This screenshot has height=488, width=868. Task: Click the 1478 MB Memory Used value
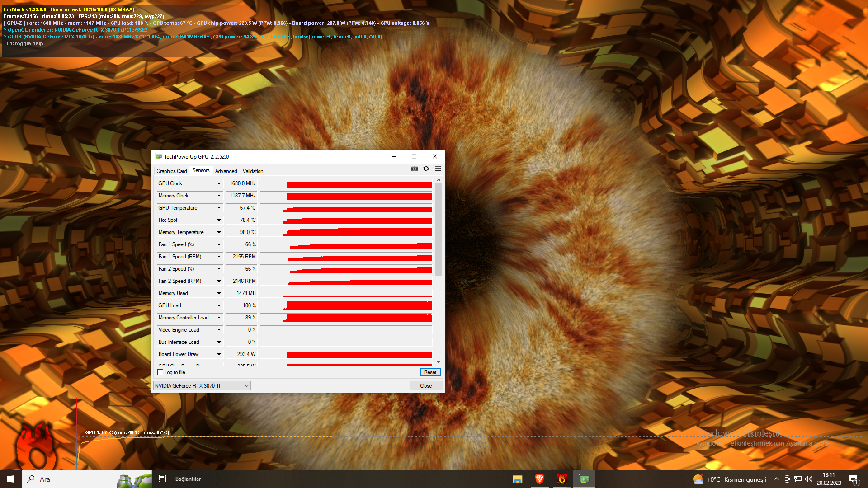(x=241, y=293)
